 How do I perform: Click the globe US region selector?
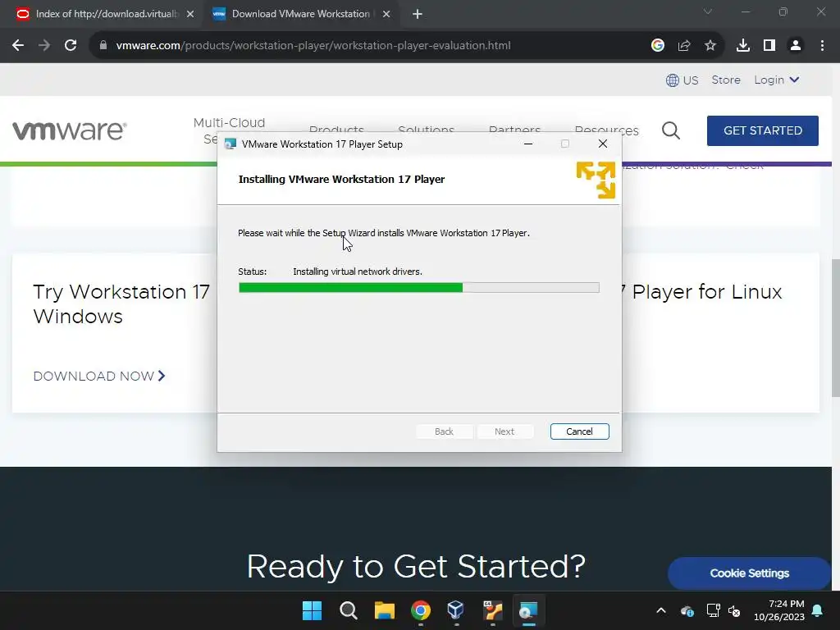point(682,80)
